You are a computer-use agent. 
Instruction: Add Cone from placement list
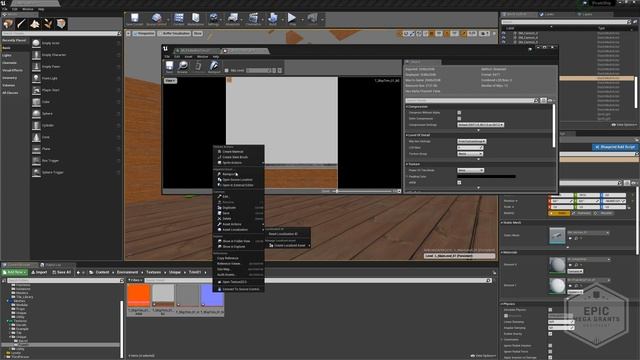76,137
